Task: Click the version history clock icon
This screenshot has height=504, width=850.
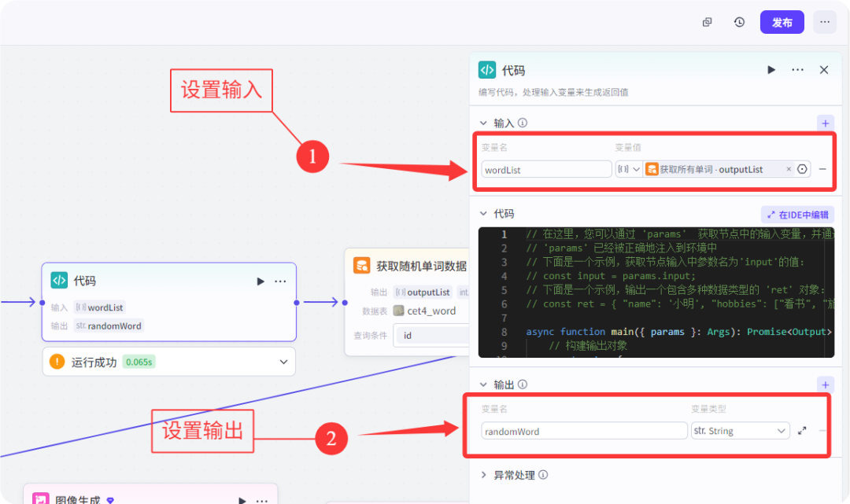Action: [739, 21]
